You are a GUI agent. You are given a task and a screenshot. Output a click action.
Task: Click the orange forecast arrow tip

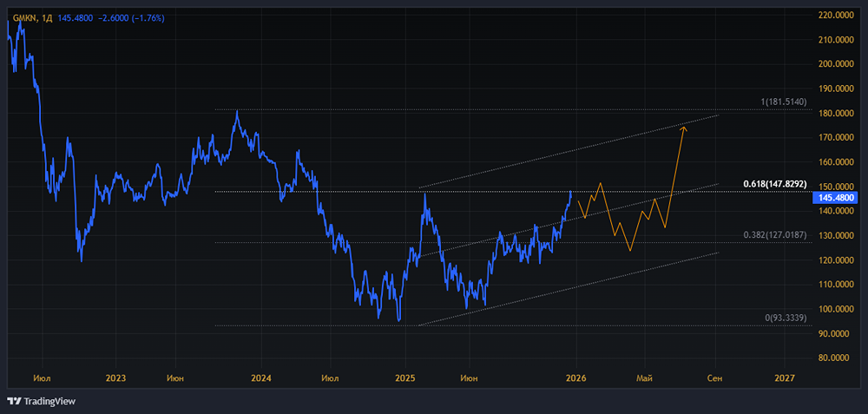(x=684, y=128)
